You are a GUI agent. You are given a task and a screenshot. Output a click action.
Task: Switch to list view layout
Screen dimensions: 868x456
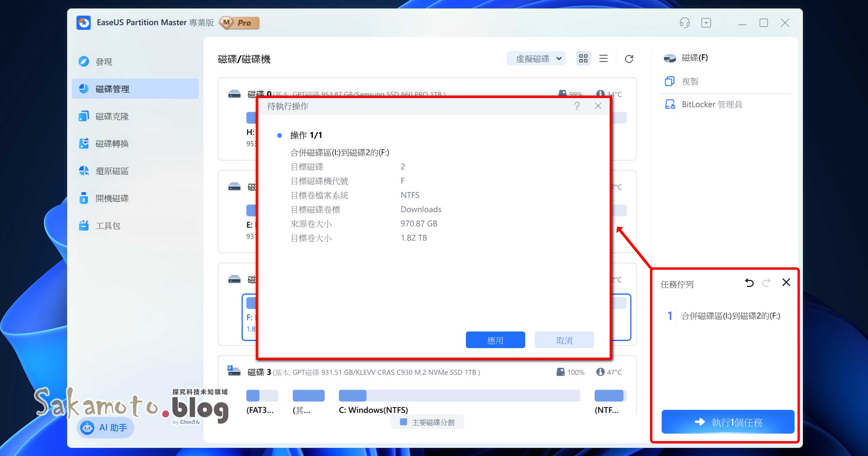point(604,58)
